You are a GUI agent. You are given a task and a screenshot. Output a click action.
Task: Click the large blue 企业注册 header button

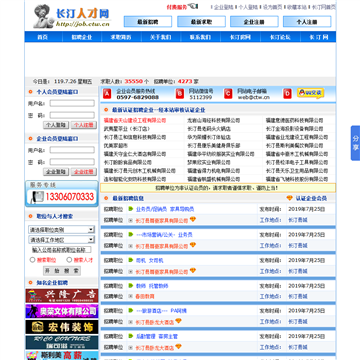(254, 22)
